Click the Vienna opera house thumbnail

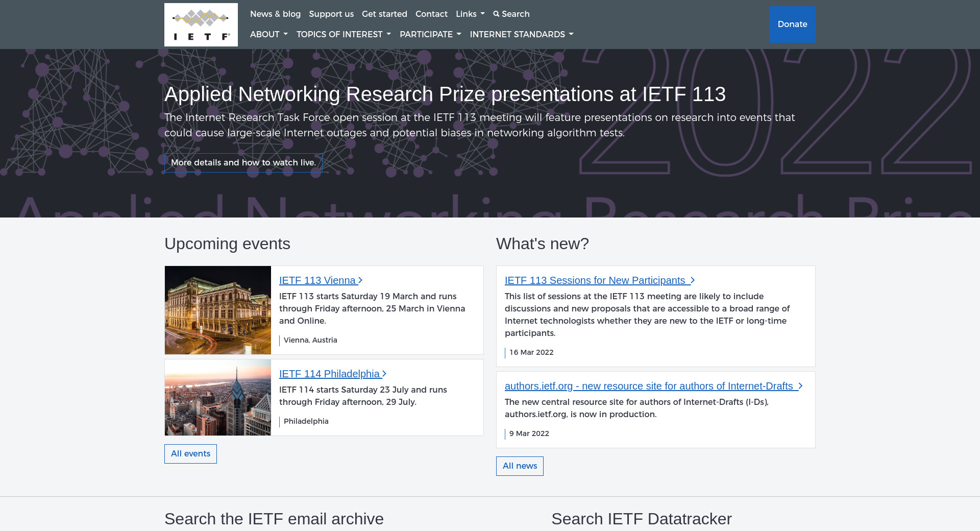tap(217, 310)
